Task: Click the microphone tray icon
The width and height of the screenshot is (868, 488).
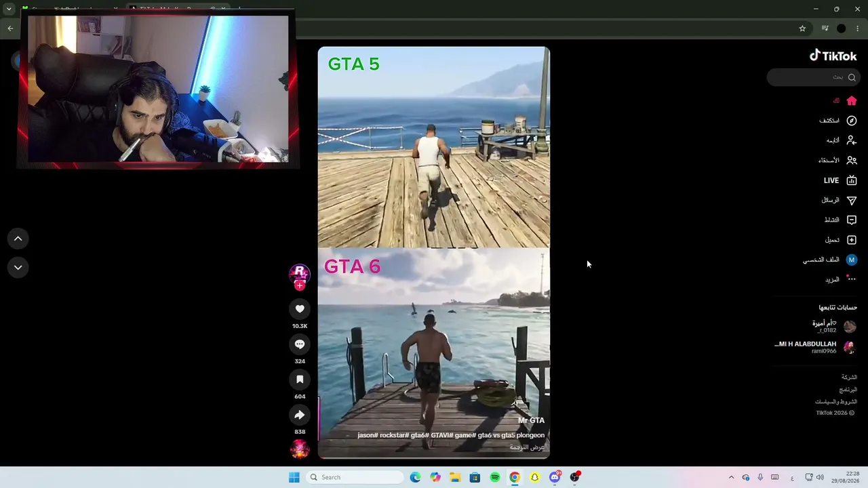Action: 760,477
